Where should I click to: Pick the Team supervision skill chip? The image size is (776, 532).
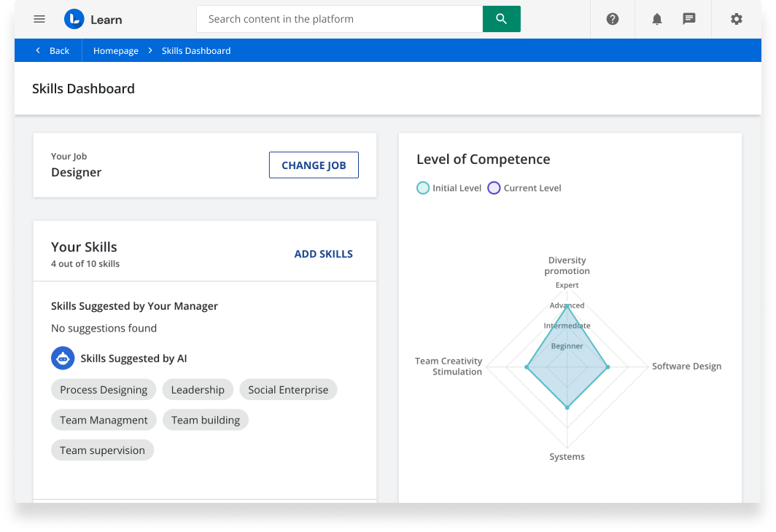[x=102, y=450]
